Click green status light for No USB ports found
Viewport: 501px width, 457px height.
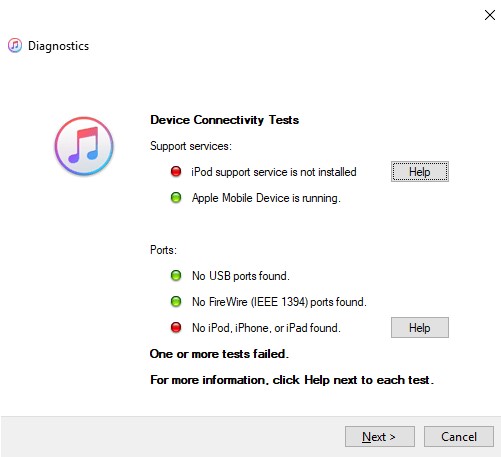pos(176,276)
